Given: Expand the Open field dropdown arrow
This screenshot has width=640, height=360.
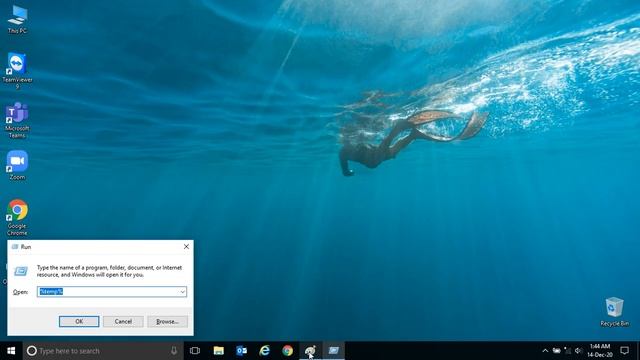Looking at the screenshot, I should pyautogui.click(x=182, y=292).
